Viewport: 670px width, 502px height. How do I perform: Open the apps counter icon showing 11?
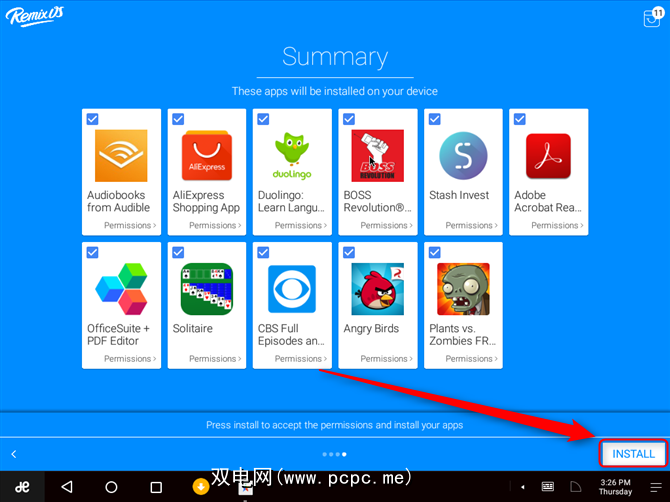653,17
